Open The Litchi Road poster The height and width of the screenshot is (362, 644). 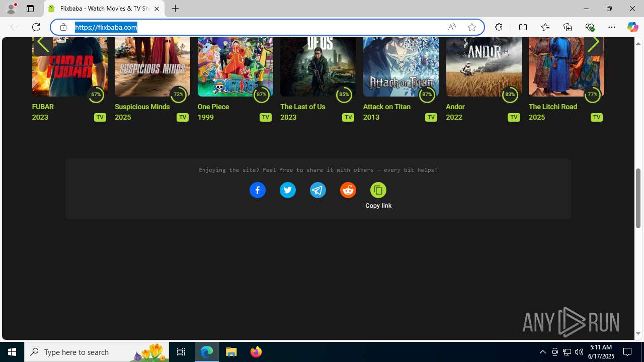pos(566,66)
